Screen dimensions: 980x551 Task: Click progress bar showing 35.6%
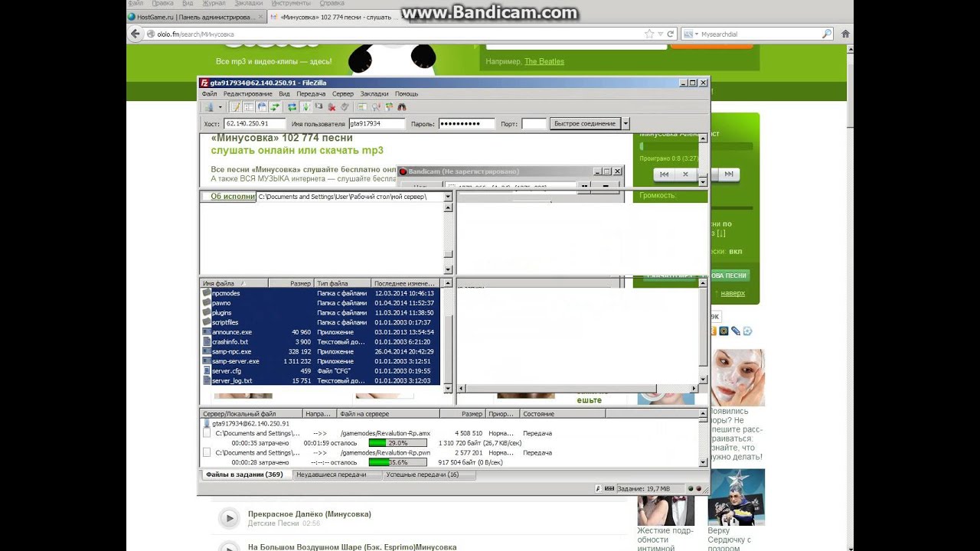click(x=397, y=462)
